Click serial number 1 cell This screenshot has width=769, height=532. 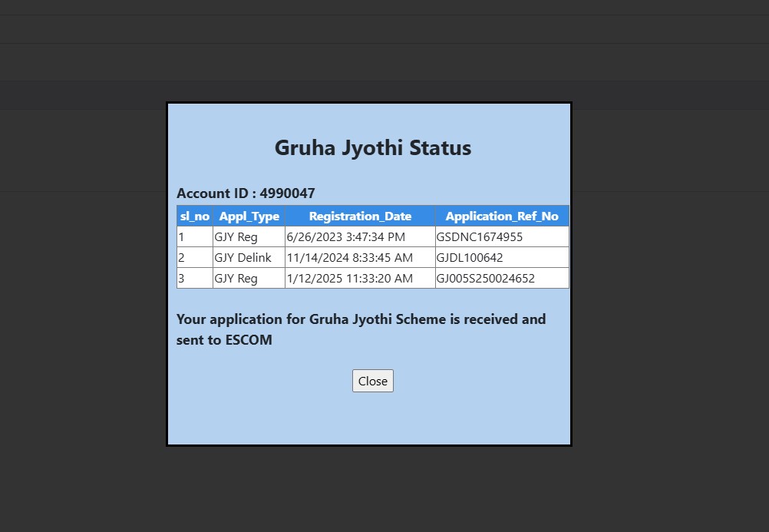(195, 236)
